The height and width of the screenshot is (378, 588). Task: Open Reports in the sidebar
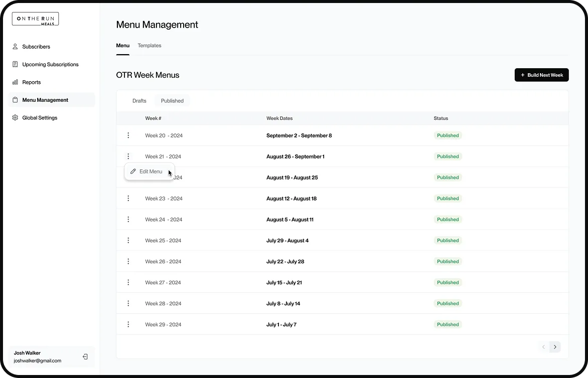coord(51,82)
